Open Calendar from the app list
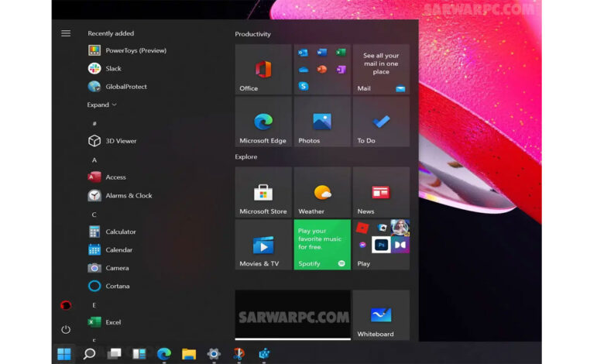 [x=111, y=250]
